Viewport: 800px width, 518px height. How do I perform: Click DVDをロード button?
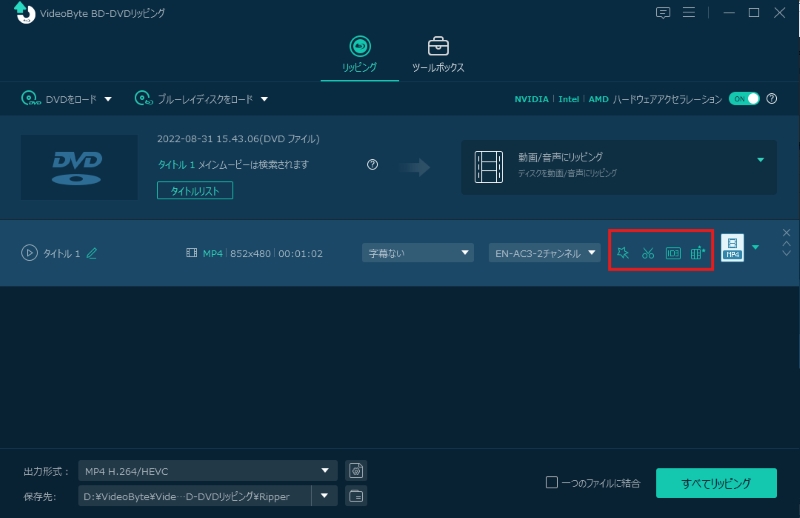click(59, 98)
